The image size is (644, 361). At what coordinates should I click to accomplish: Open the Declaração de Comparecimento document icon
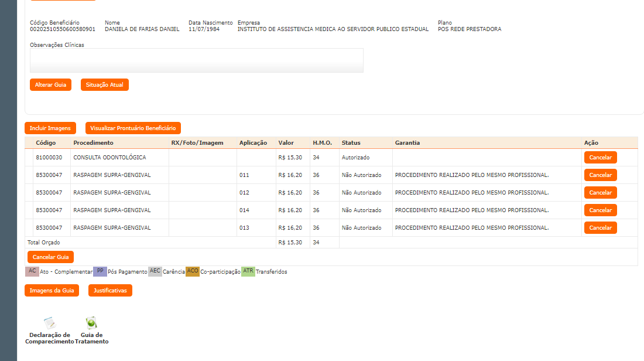[x=50, y=323]
